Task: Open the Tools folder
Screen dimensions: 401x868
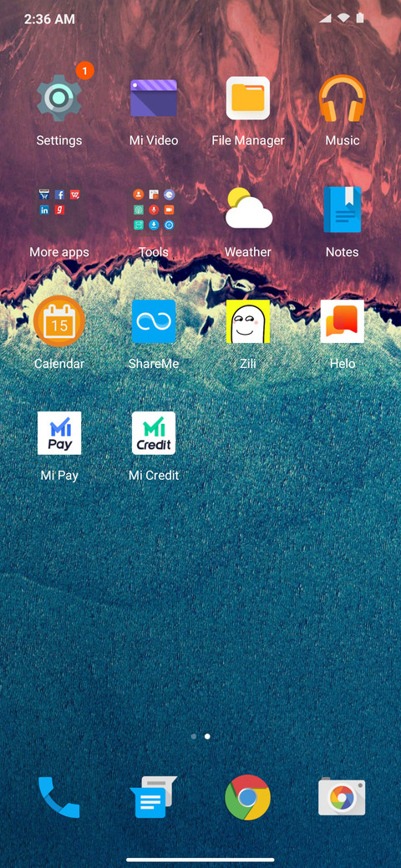Action: [x=154, y=209]
